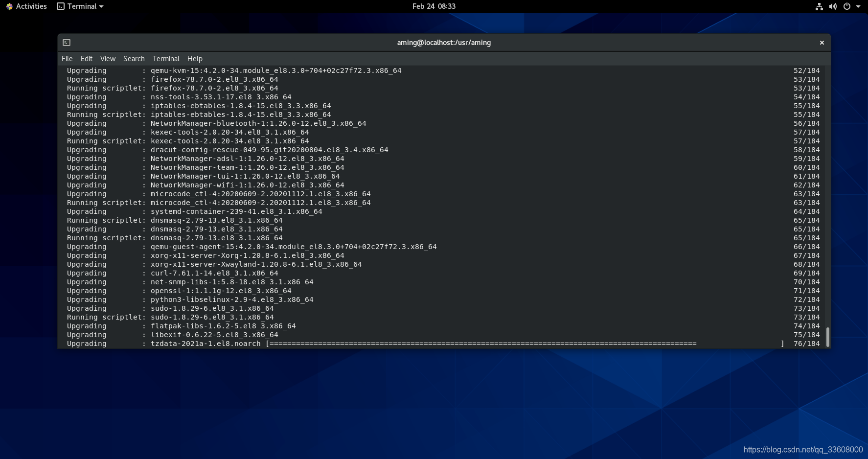Click the nss-tools-3.53.1-17 package line
868x459 pixels.
click(443, 97)
